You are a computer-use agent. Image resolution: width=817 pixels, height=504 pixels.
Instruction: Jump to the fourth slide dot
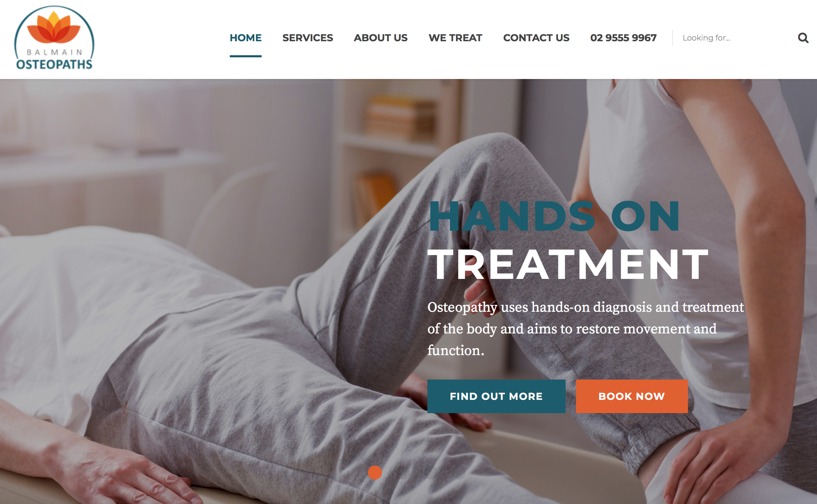(458, 473)
